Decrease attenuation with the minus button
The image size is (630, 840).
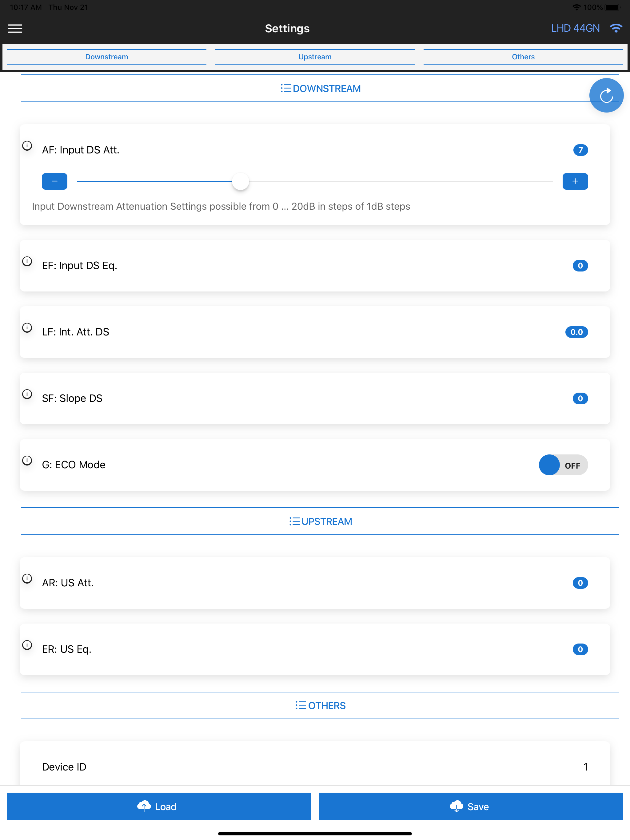click(x=55, y=181)
